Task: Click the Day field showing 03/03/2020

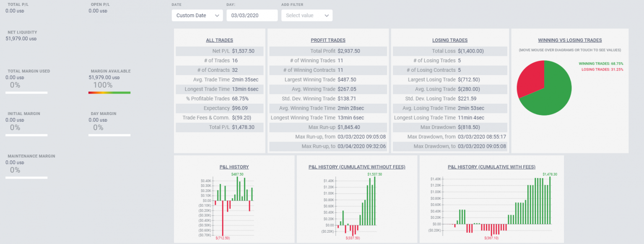Action: tap(252, 16)
